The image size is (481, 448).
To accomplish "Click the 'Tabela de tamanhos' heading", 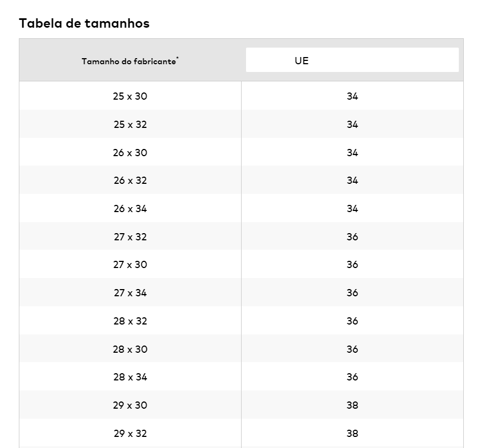I will [84, 23].
